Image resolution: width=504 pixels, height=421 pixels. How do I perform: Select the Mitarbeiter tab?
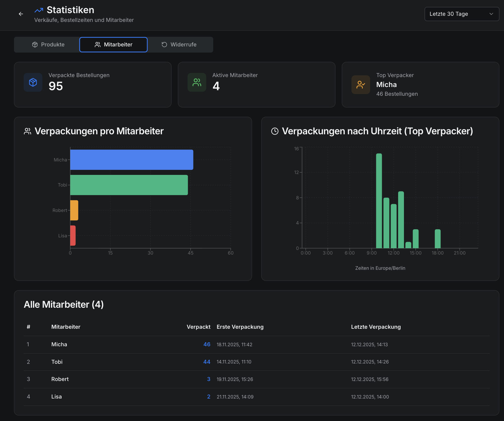coord(113,45)
